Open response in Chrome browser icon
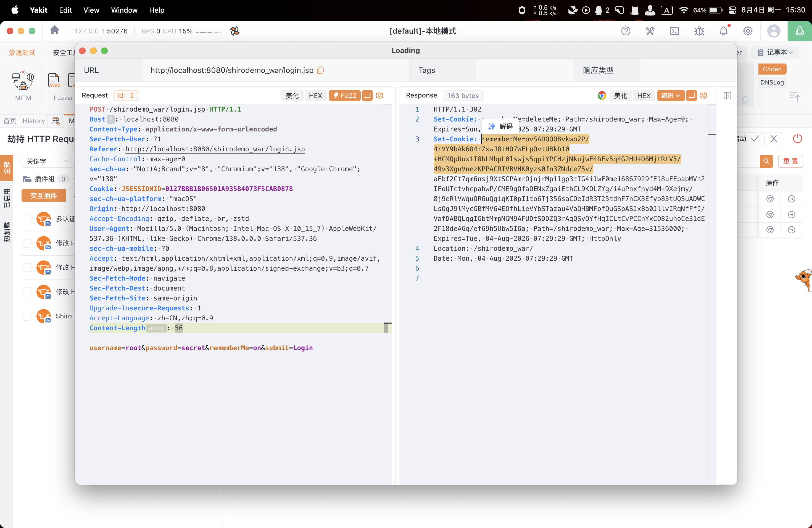Screen dimensions: 812x528 pos(602,96)
